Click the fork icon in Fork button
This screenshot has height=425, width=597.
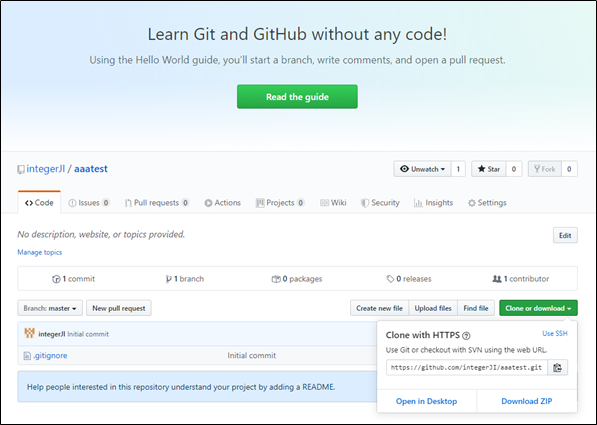click(537, 169)
